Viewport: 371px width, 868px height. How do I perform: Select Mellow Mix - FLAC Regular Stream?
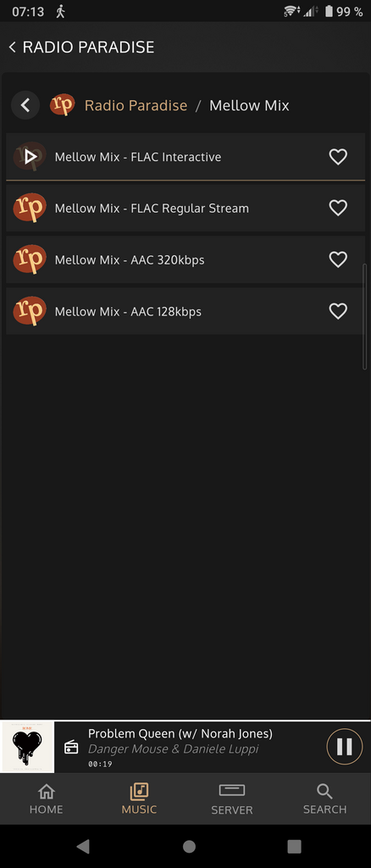coord(185,209)
